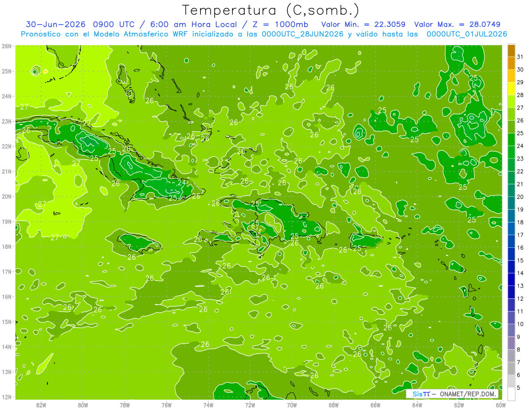Click the 18N latitude axis label
532x411 pixels.
pos(7,247)
